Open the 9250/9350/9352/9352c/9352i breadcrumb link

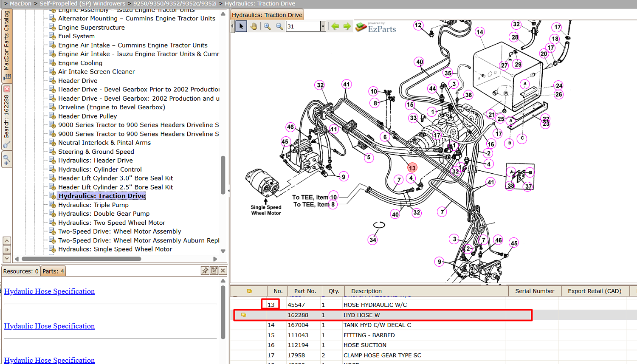(x=175, y=3)
